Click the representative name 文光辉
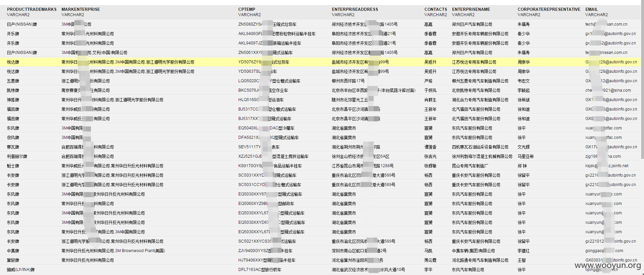This screenshot has height=275, width=644. point(523,147)
